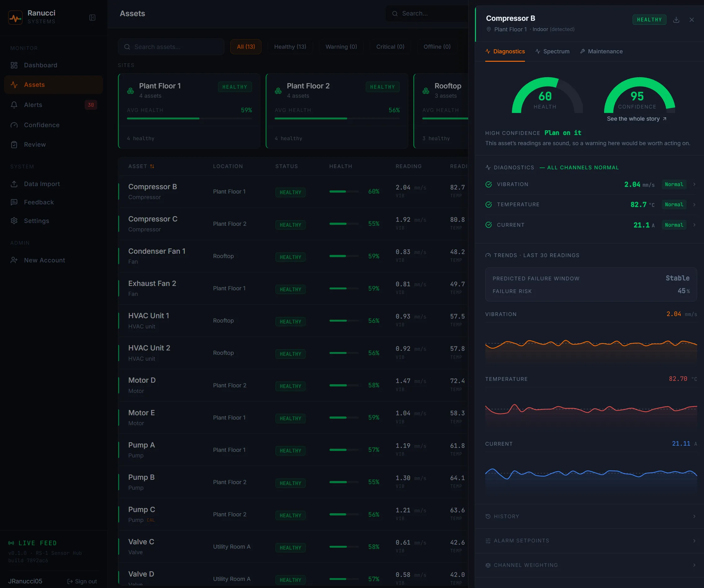This screenshot has height=588, width=704.
Task: Go to the Confidence page
Action: 53,125
